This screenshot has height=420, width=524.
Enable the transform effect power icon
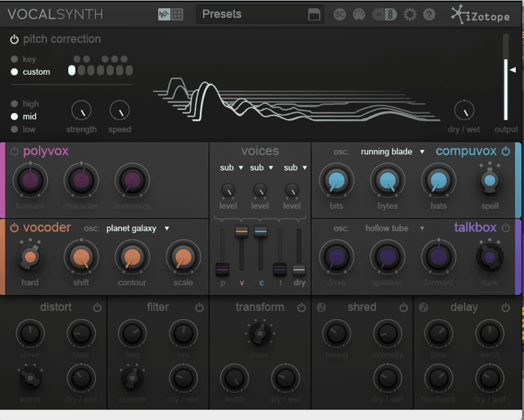302,308
